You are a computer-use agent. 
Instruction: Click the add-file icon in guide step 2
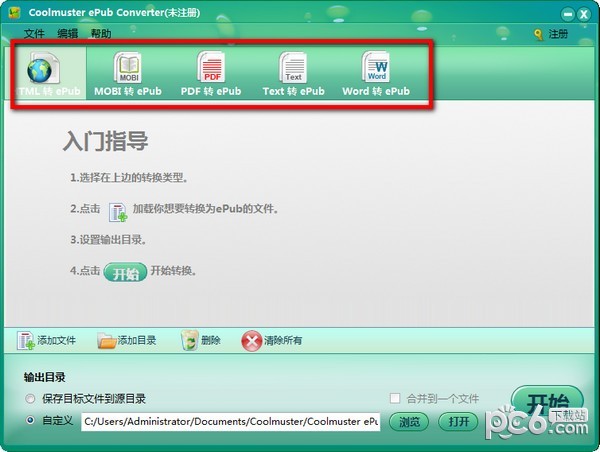click(118, 212)
